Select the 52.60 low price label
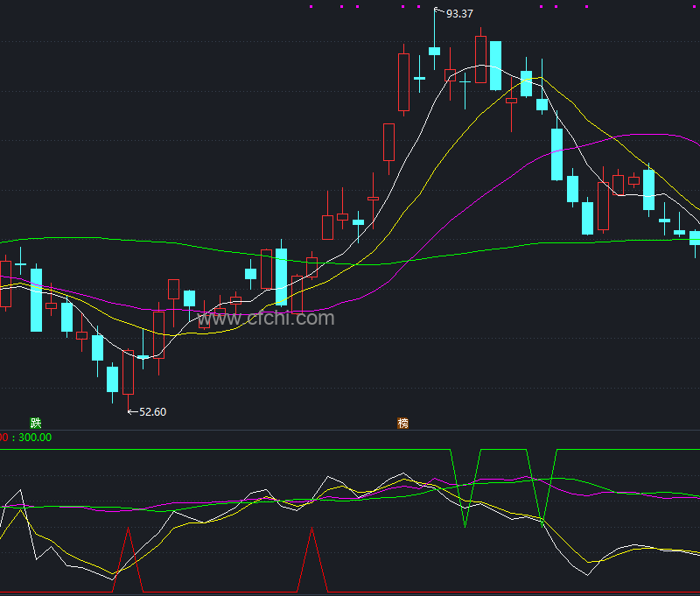The height and width of the screenshot is (596, 700). [152, 411]
